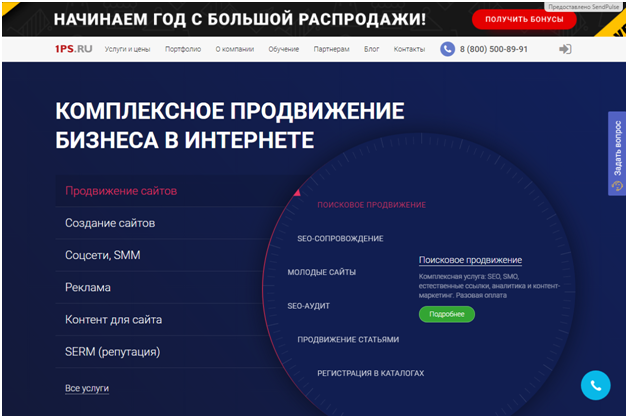Open the underlined «Поисковое продвижение» heading link
The image size is (628, 418).
470,260
